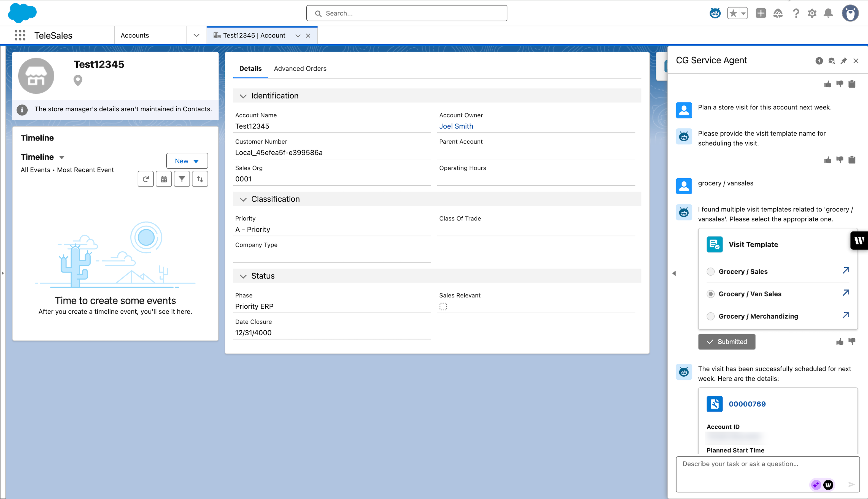Click the send arrow in the chat box
The image size is (868, 499).
click(x=851, y=485)
